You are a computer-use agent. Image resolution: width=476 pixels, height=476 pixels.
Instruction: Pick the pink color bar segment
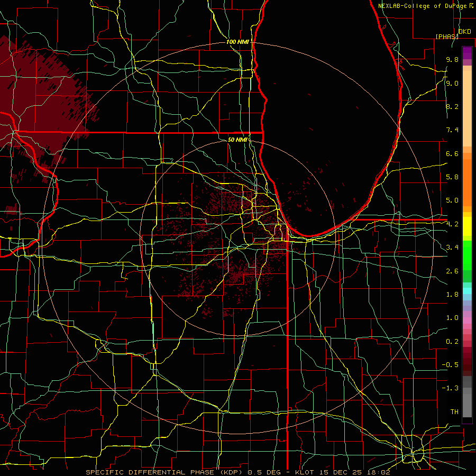(x=467, y=321)
